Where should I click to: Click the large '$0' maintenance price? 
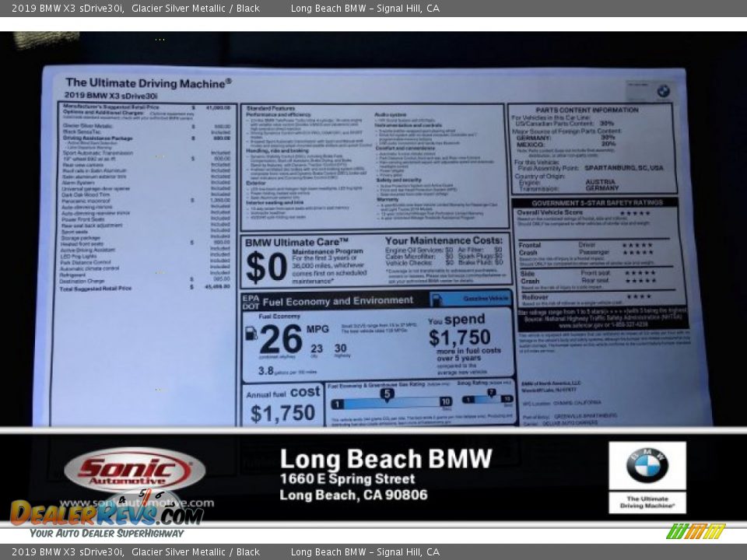point(266,267)
